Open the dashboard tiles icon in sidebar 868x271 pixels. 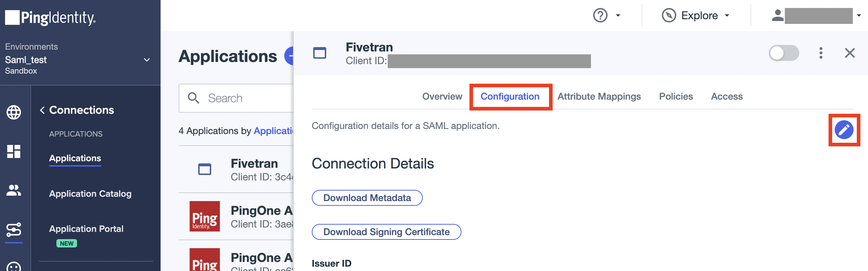point(14,151)
